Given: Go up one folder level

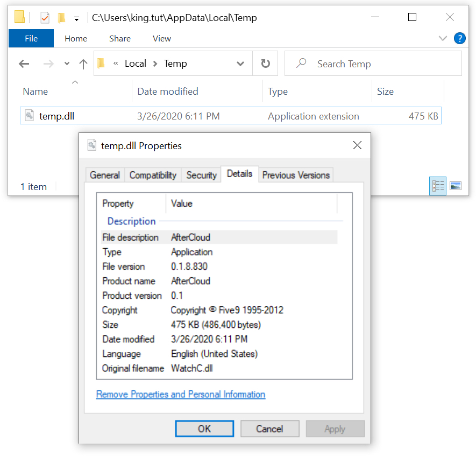Looking at the screenshot, I should [x=83, y=64].
